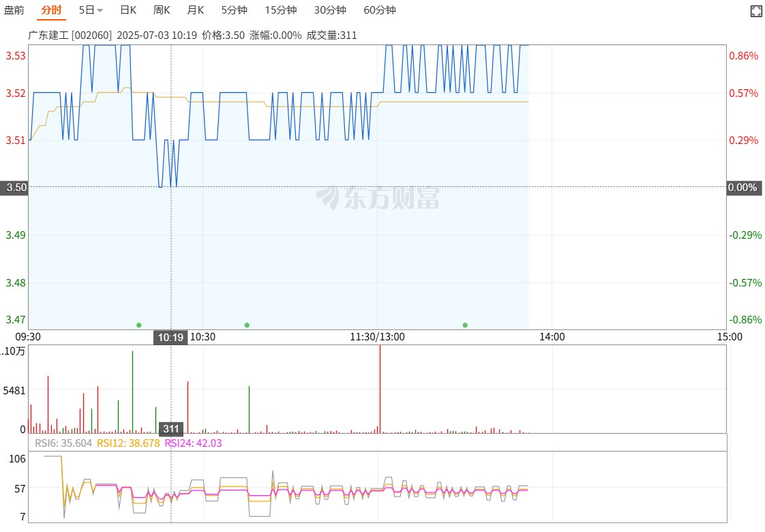
Task: Click the RSI24: 42.03 indicator label
Action: [193, 443]
